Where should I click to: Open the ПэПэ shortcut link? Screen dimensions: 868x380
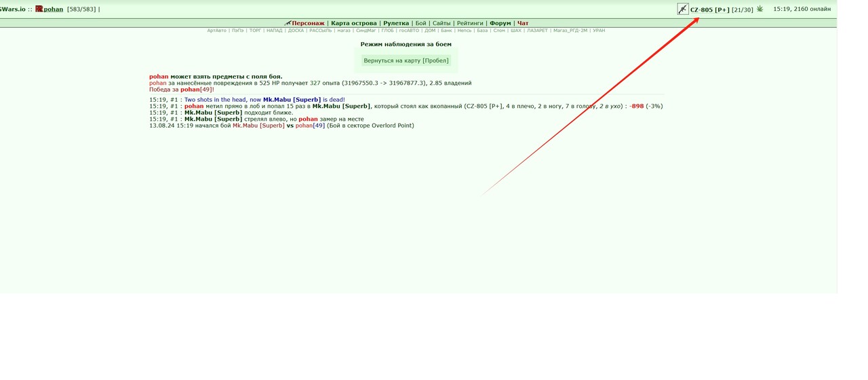click(x=237, y=31)
